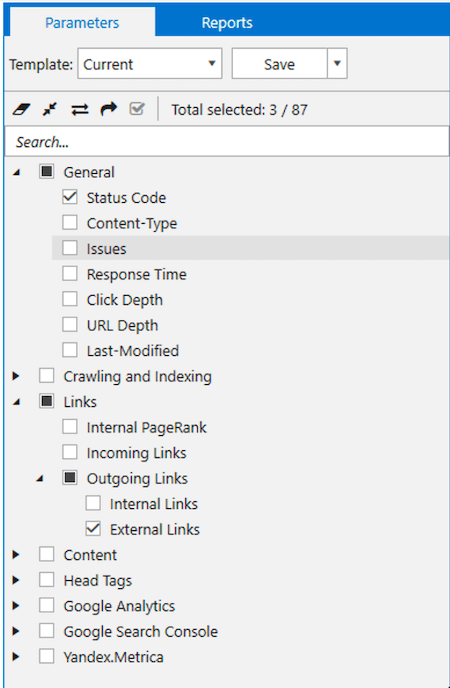This screenshot has height=688, width=450.
Task: Open the Template dropdown
Action: tap(150, 64)
